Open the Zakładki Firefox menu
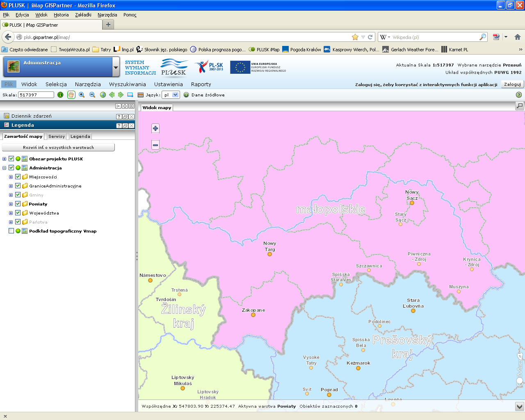This screenshot has height=420, width=525. [83, 15]
